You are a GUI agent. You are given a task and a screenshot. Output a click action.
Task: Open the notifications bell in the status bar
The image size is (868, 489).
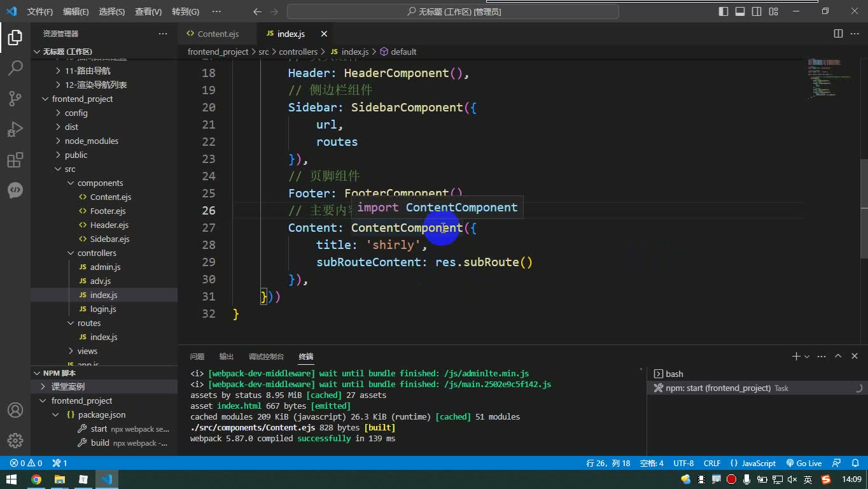854,464
